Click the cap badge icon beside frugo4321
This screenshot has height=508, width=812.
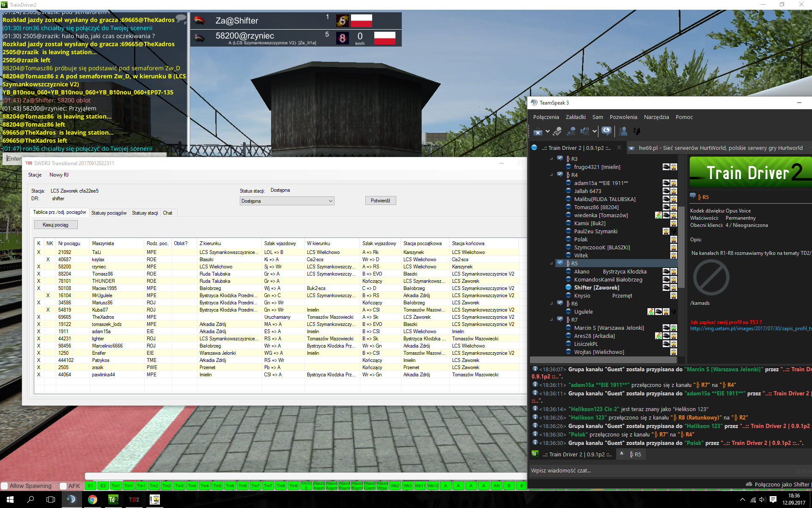click(x=666, y=167)
